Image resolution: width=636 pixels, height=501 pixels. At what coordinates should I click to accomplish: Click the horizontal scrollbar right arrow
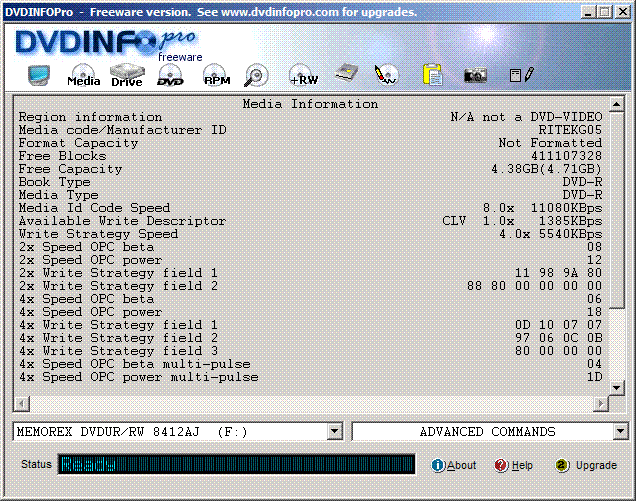601,404
